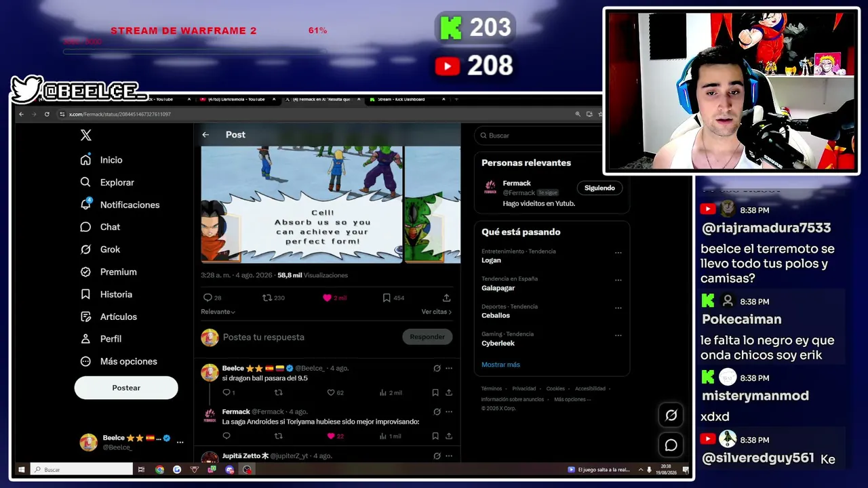Open Task View on the taskbar
The image size is (868, 488).
click(141, 469)
